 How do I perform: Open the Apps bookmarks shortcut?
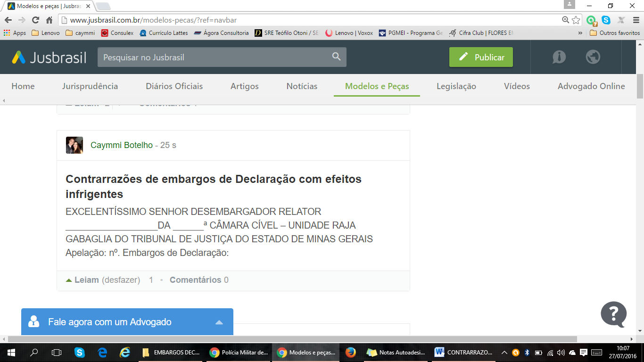point(15,33)
